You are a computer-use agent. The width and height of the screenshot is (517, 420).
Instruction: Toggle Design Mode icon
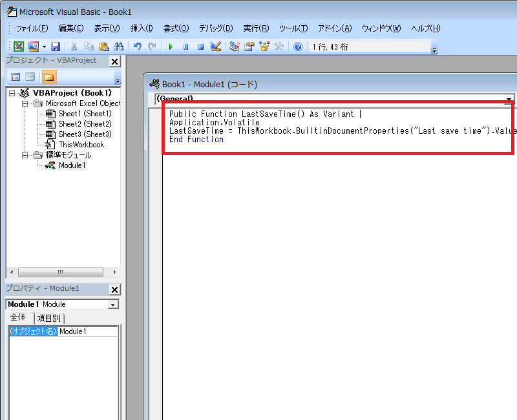(216, 47)
